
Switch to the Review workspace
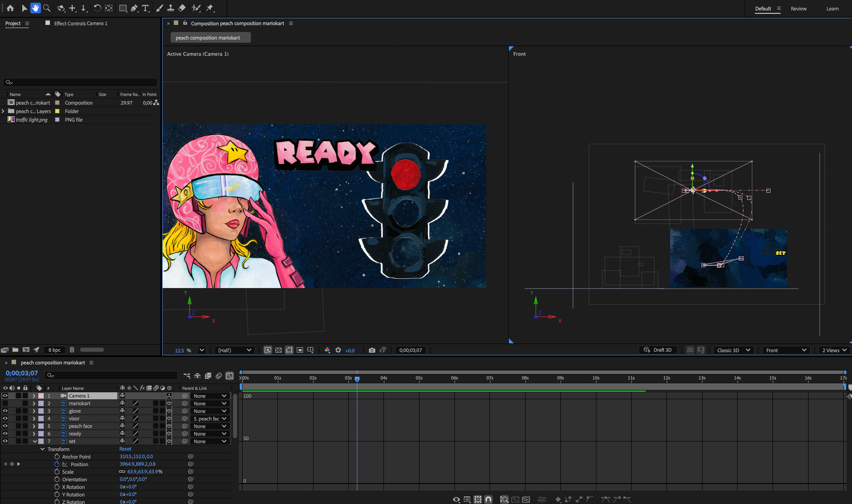[798, 9]
